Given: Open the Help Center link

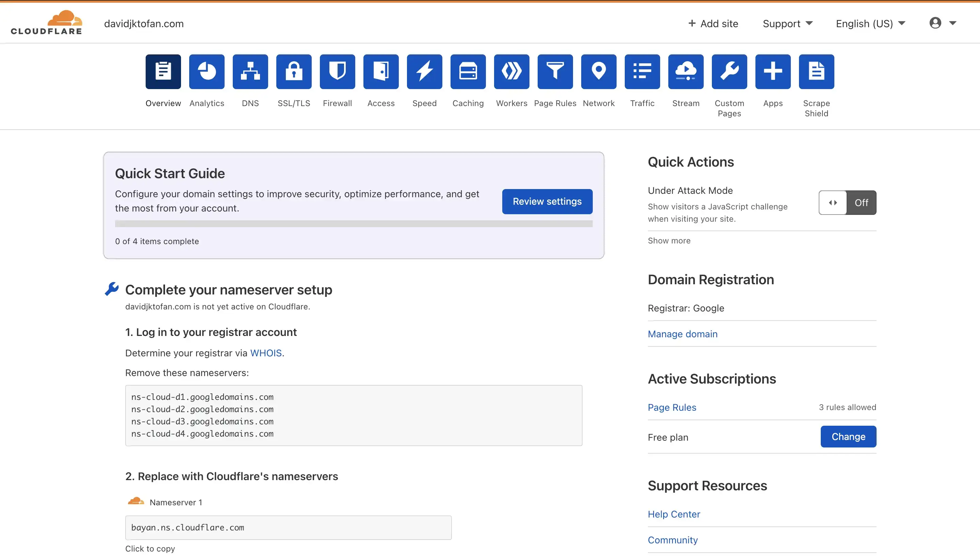Looking at the screenshot, I should tap(674, 514).
